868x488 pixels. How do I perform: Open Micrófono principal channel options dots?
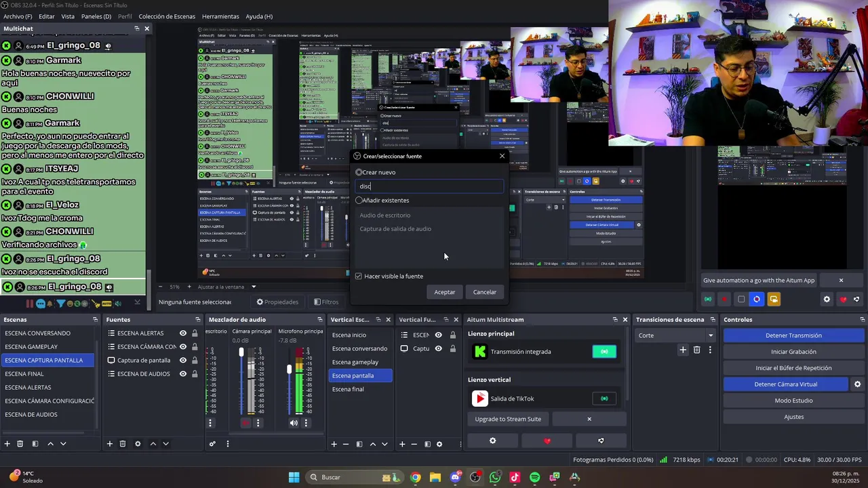[x=306, y=423]
